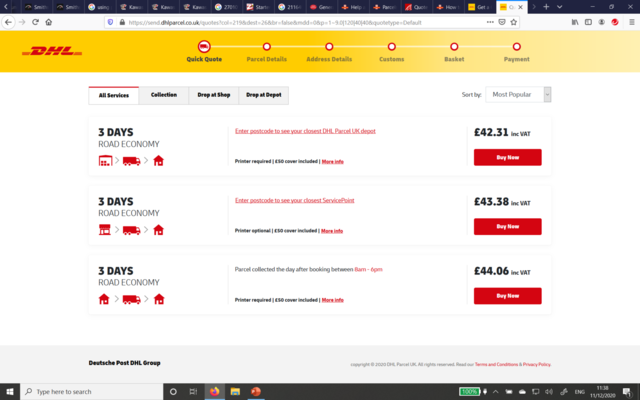The height and width of the screenshot is (400, 640).
Task: Toggle the Firefox sidebars icon
Action: tap(588, 22)
